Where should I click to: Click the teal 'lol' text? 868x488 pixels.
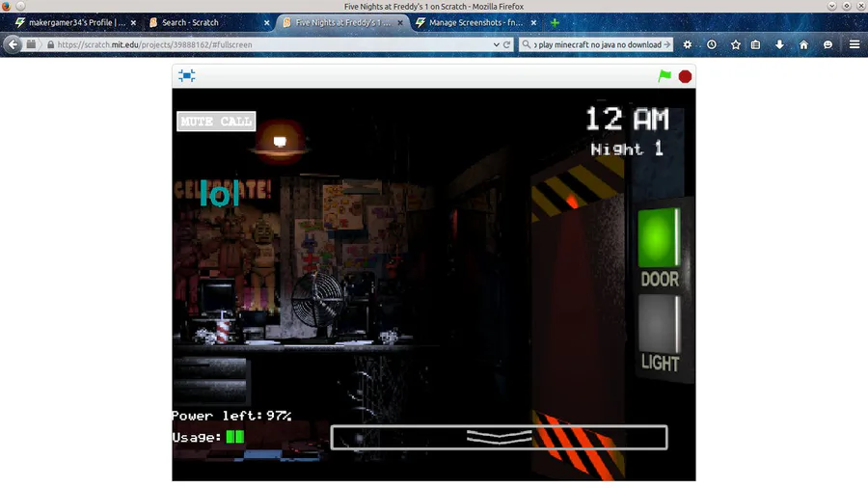click(220, 194)
